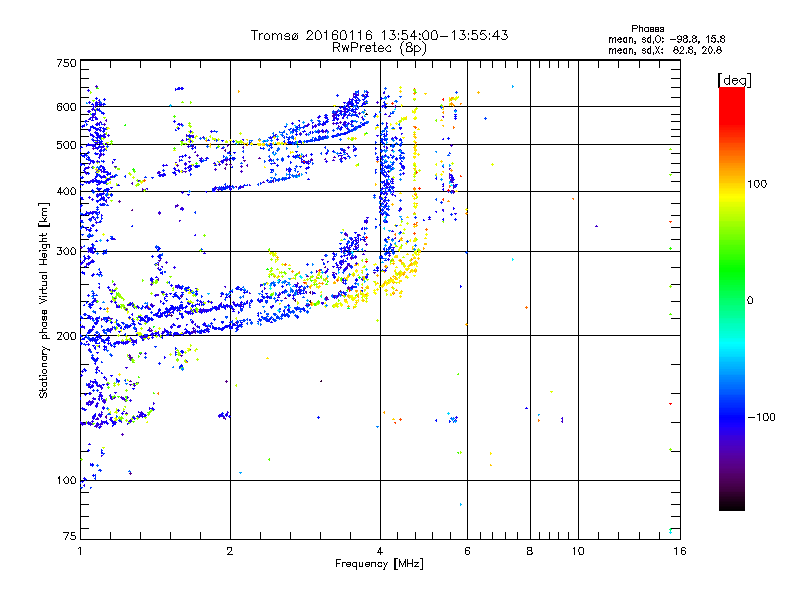Click the x-axis tick label '1'
The image size is (800, 600).
point(80,551)
